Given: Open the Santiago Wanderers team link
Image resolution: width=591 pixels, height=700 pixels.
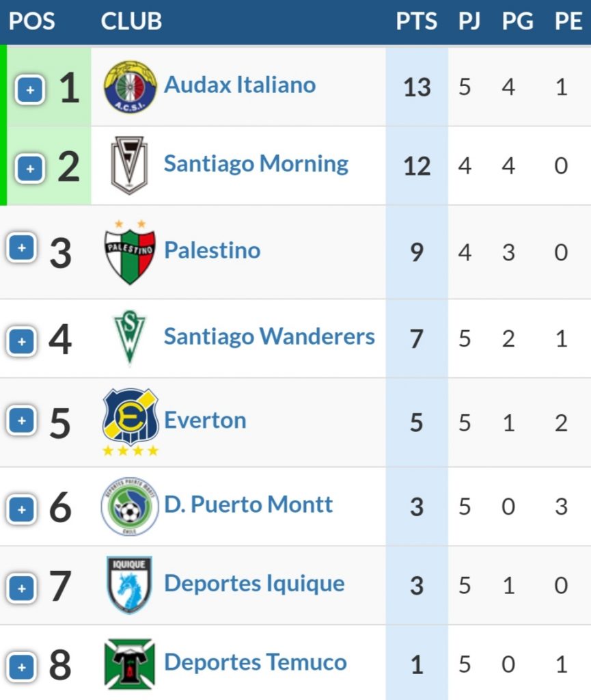Looking at the screenshot, I should 269,336.
